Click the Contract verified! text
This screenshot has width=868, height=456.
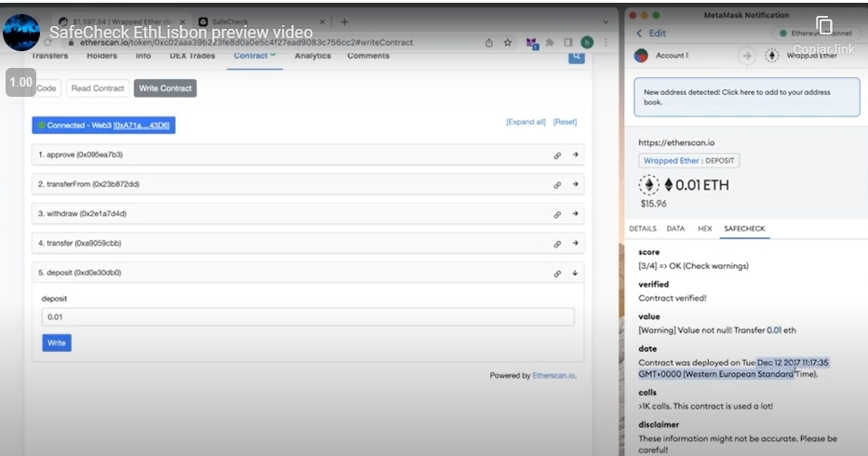point(672,298)
